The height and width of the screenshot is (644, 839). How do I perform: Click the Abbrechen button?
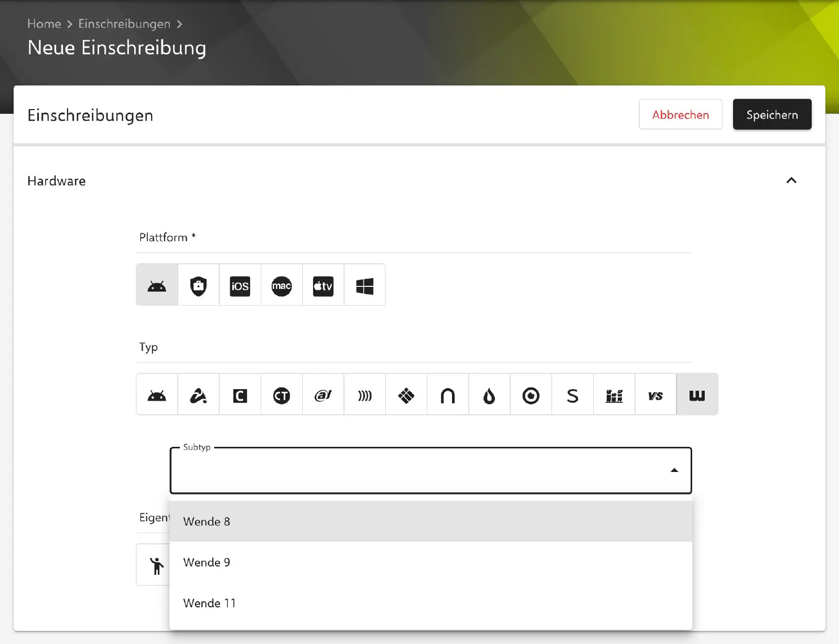click(x=681, y=114)
